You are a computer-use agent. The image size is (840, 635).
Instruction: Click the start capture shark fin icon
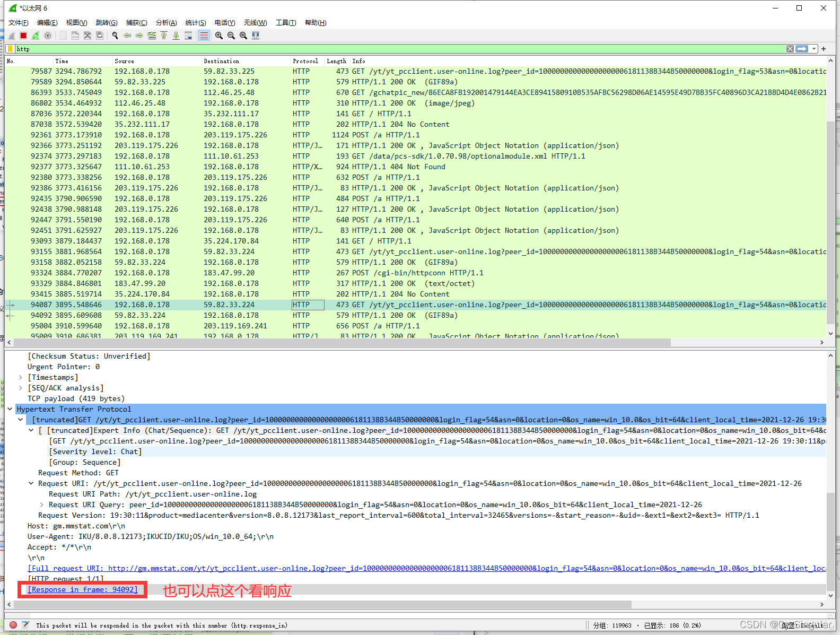point(12,36)
